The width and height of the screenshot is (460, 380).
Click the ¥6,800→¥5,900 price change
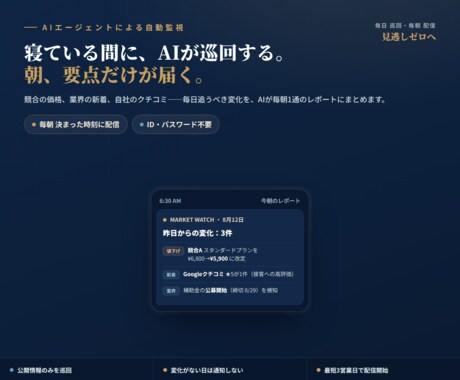208,259
